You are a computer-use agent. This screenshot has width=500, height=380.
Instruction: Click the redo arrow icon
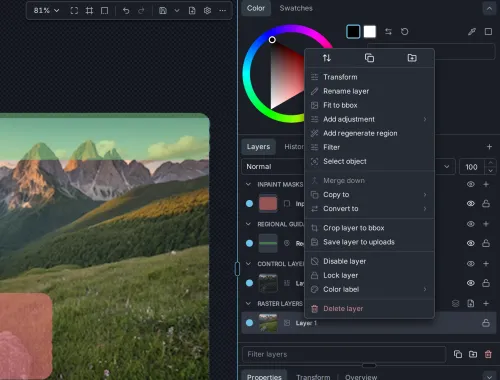[141, 11]
